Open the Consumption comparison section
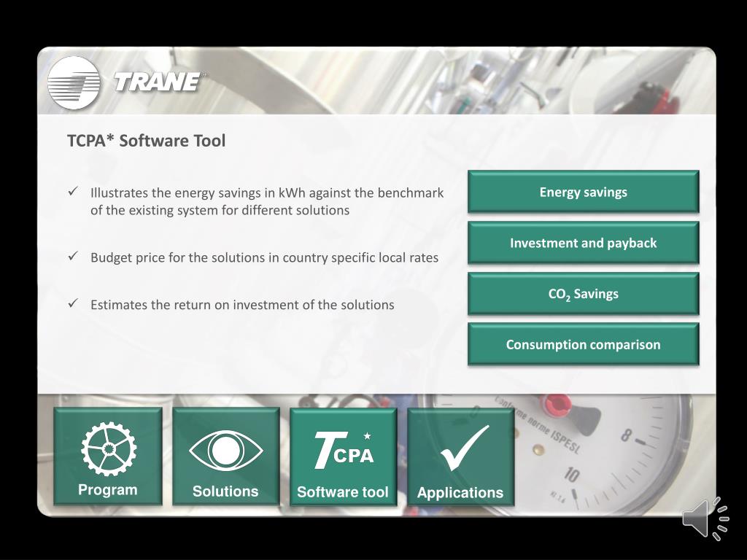 click(583, 344)
